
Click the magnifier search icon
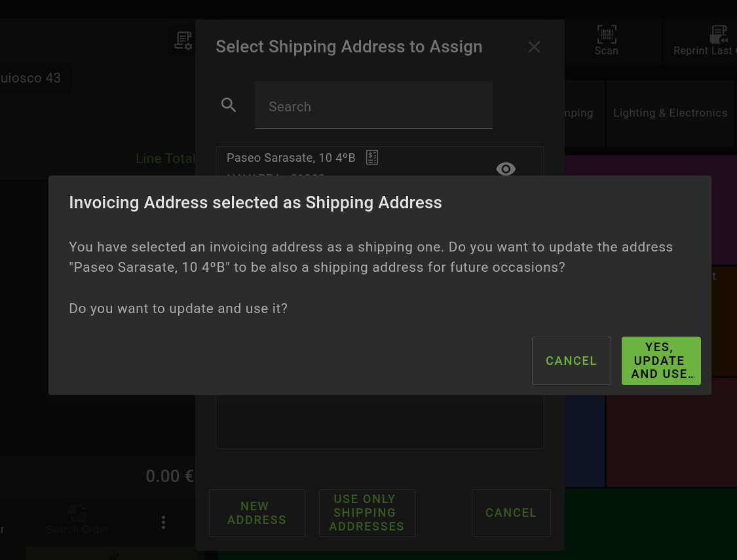(x=229, y=105)
